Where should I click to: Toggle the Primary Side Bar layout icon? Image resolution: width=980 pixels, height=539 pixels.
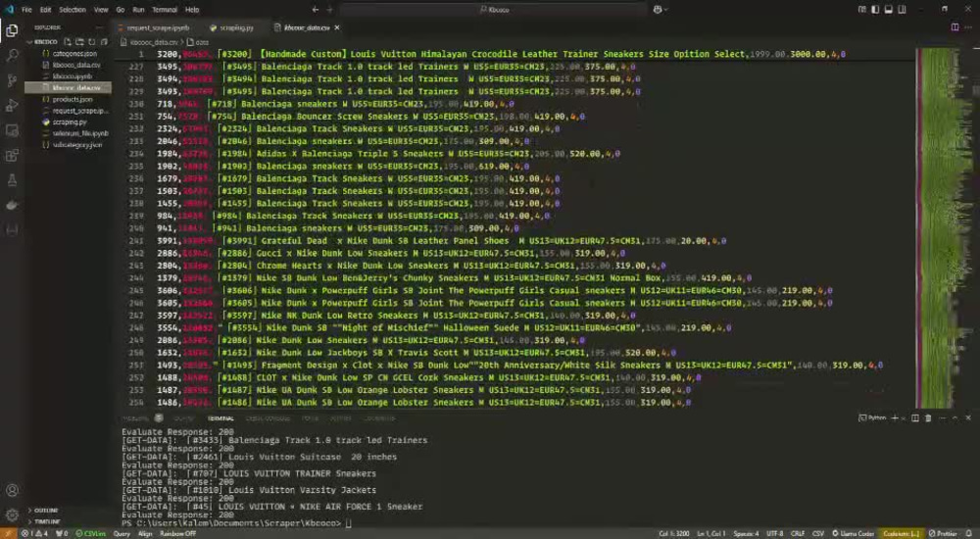tap(875, 10)
